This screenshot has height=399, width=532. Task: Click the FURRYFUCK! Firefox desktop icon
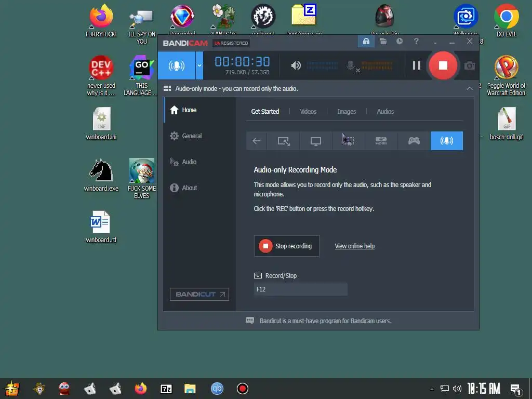pyautogui.click(x=101, y=21)
